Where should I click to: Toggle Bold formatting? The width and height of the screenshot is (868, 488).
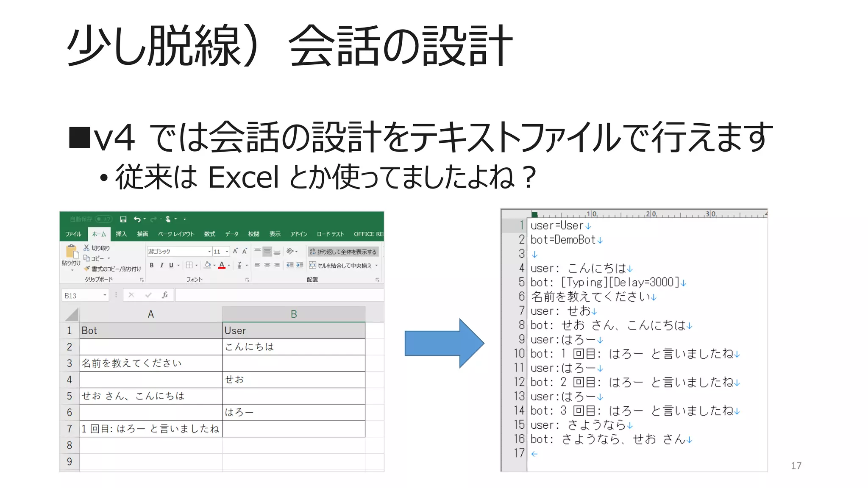pyautogui.click(x=152, y=265)
